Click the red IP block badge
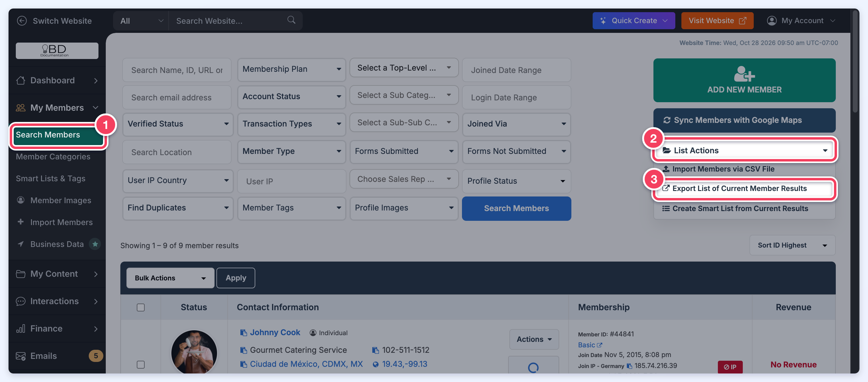Screen dimensions: 868x382 (x=730, y=367)
